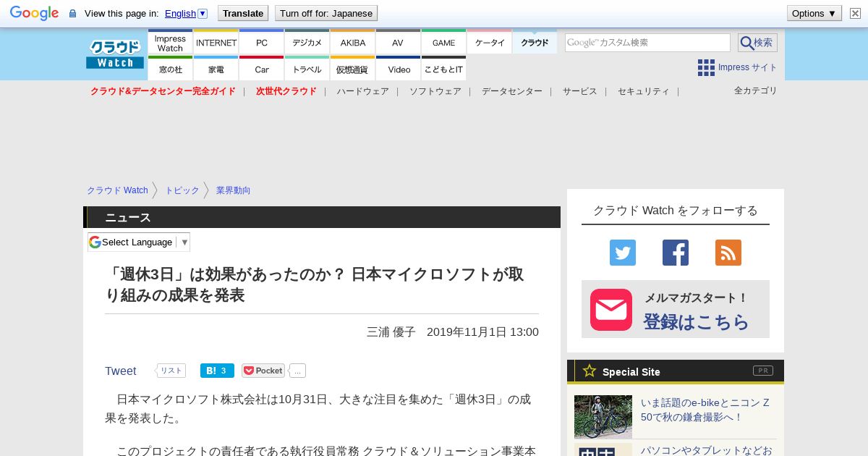This screenshot has width=868, height=456.
Task: Click the star icon beside Special Site
Action: (590, 371)
